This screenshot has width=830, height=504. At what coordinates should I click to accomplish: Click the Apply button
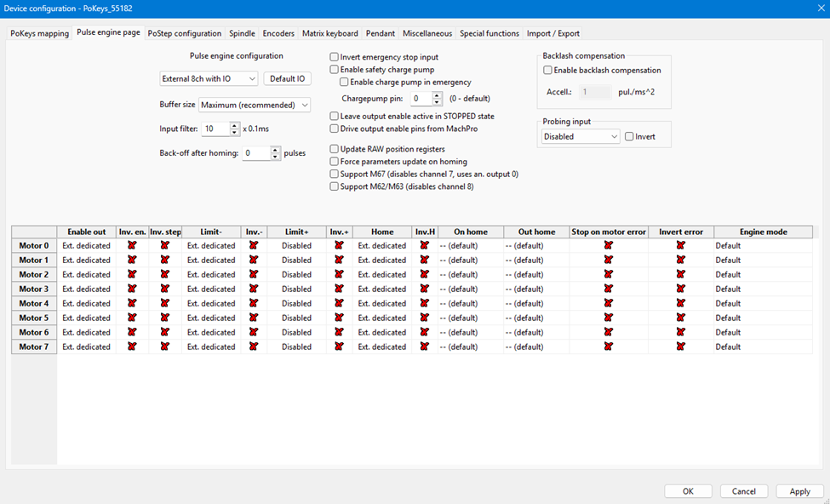point(799,491)
